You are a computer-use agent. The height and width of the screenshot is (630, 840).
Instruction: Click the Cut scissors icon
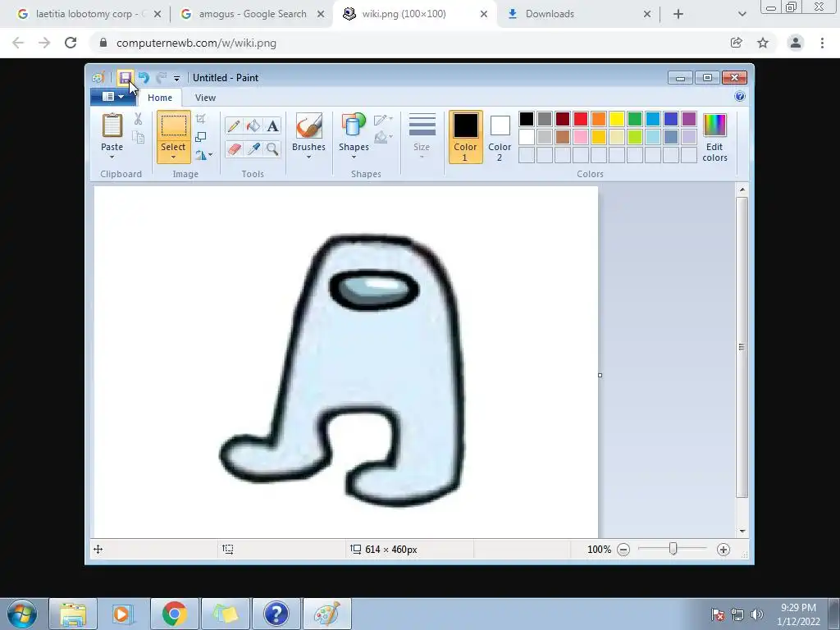[x=138, y=119]
